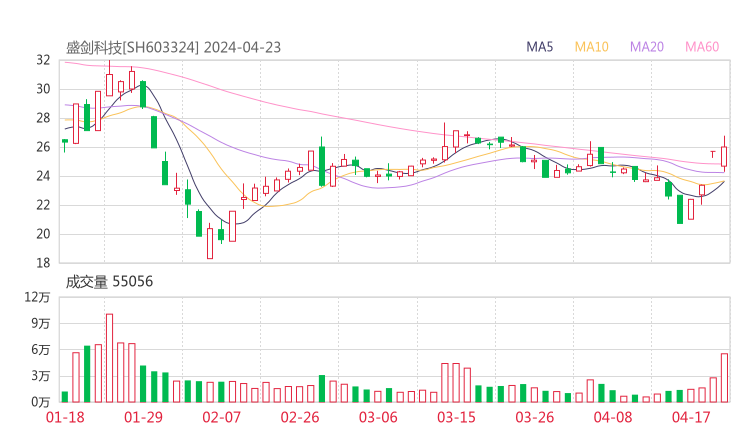Screen dimensions: 740x440
Task: Click the MA60 legend label
Action: (x=702, y=47)
